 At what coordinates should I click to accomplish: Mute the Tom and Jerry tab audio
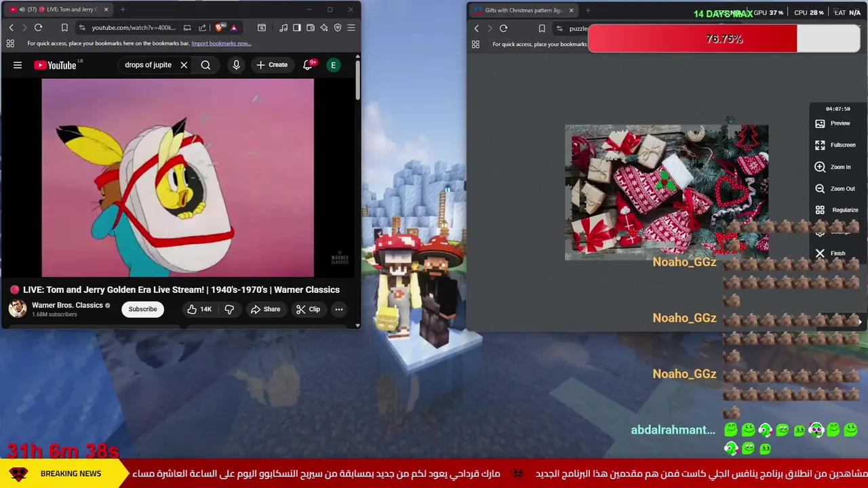tap(22, 9)
